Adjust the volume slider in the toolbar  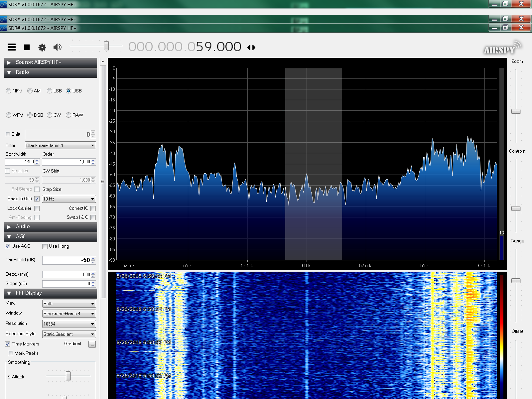tap(106, 46)
